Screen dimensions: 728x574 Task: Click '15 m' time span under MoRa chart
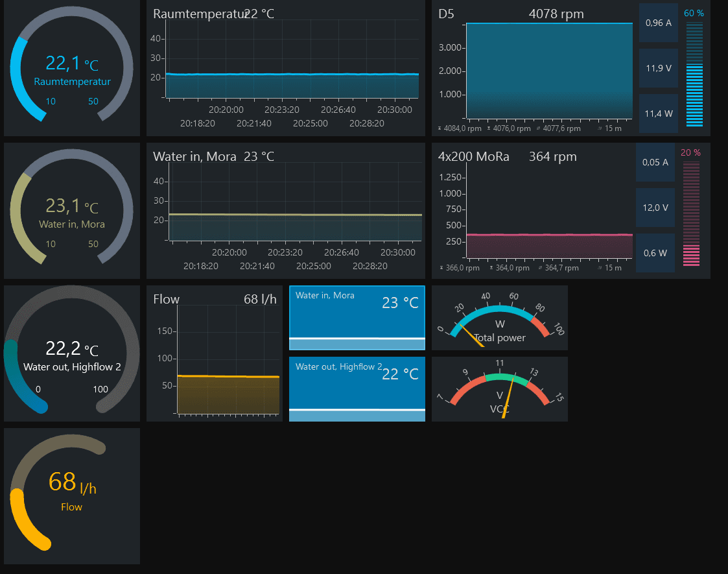(613, 268)
